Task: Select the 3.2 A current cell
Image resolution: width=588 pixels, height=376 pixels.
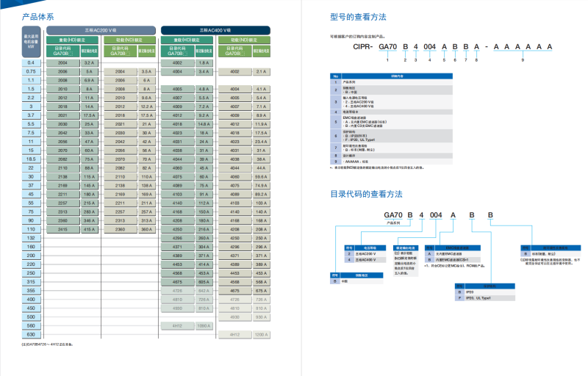Action: pos(89,63)
